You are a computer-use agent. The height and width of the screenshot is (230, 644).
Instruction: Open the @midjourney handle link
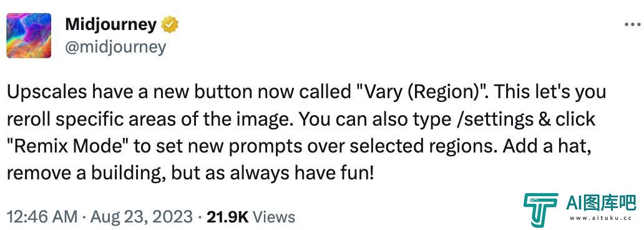(115, 47)
